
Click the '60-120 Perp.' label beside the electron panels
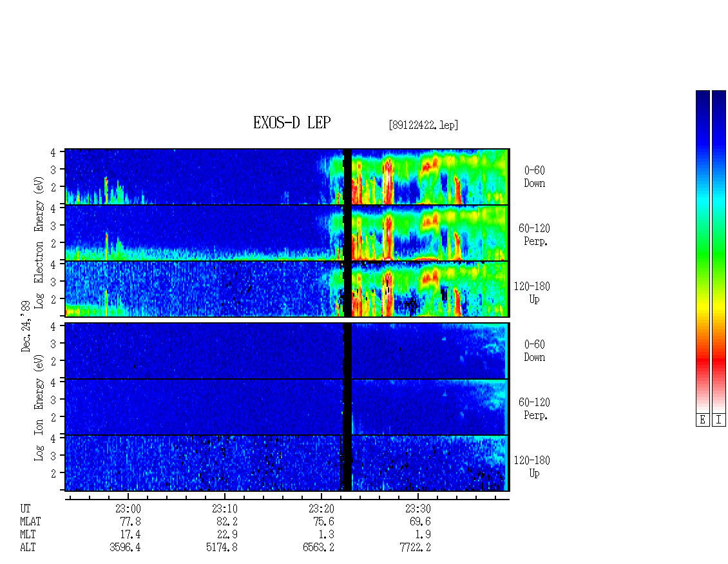coord(534,235)
